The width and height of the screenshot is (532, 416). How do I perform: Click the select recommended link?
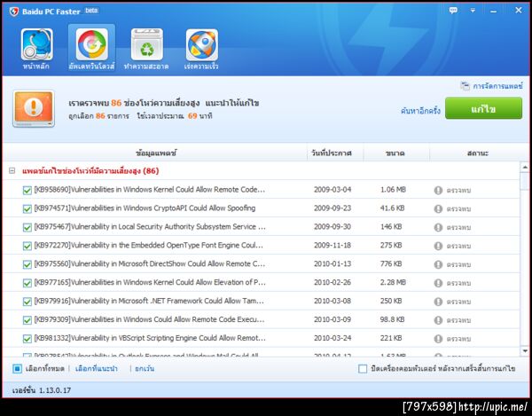(x=97, y=368)
